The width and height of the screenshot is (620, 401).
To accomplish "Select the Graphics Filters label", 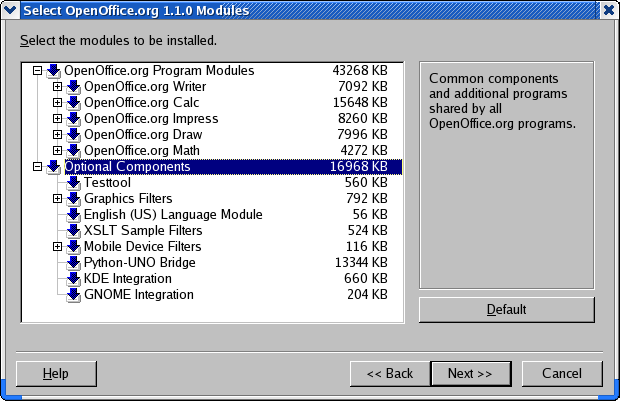I will pos(128,198).
